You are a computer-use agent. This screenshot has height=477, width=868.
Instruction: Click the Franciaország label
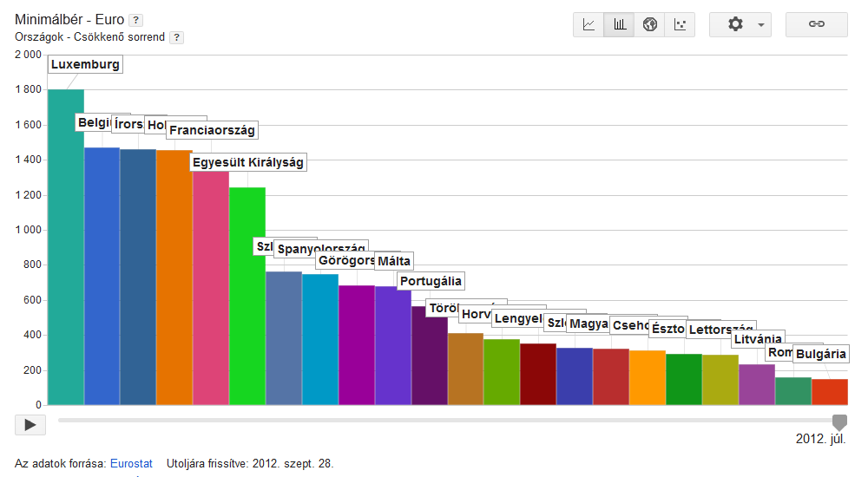pyautogui.click(x=212, y=131)
